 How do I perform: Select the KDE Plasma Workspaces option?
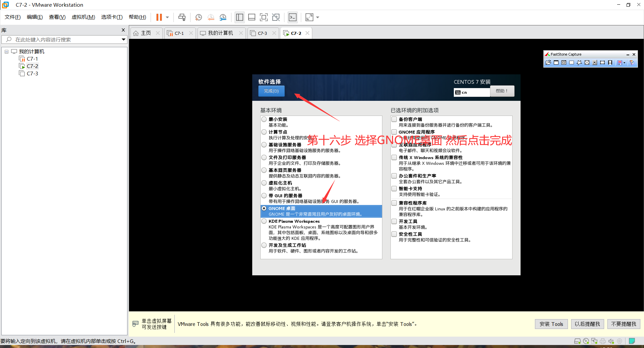tap(264, 221)
